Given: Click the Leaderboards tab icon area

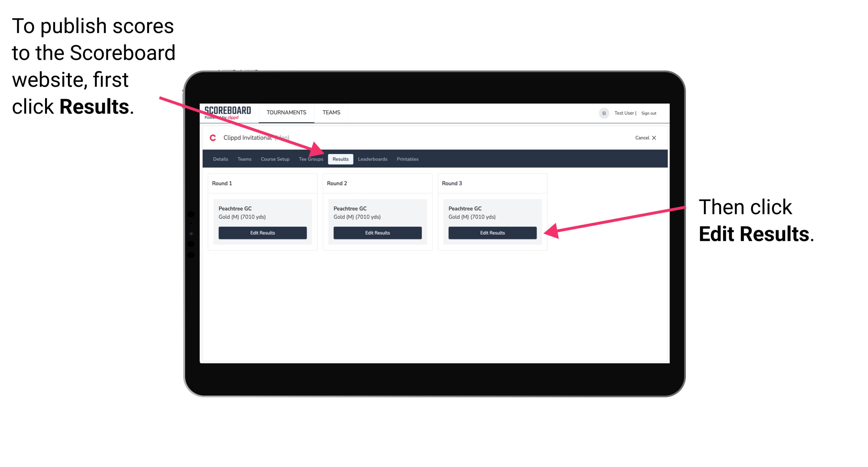Looking at the screenshot, I should point(373,159).
